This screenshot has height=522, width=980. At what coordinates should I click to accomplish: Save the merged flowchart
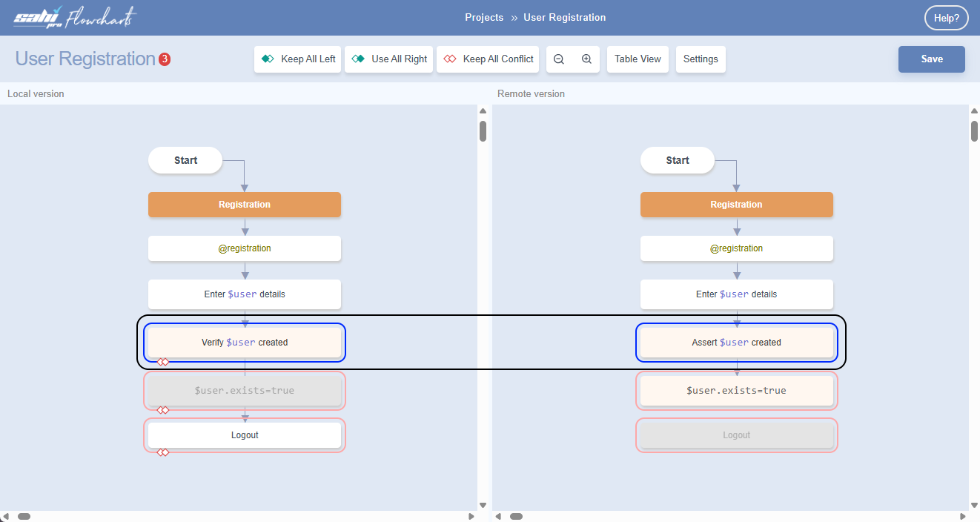[931, 59]
